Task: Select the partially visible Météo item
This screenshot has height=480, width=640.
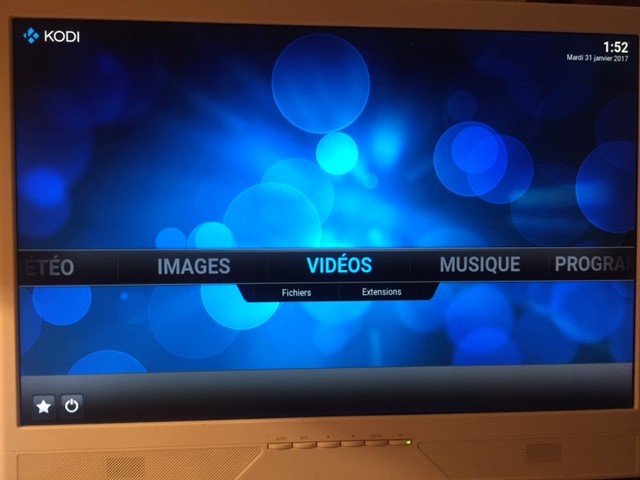Action: point(49,267)
